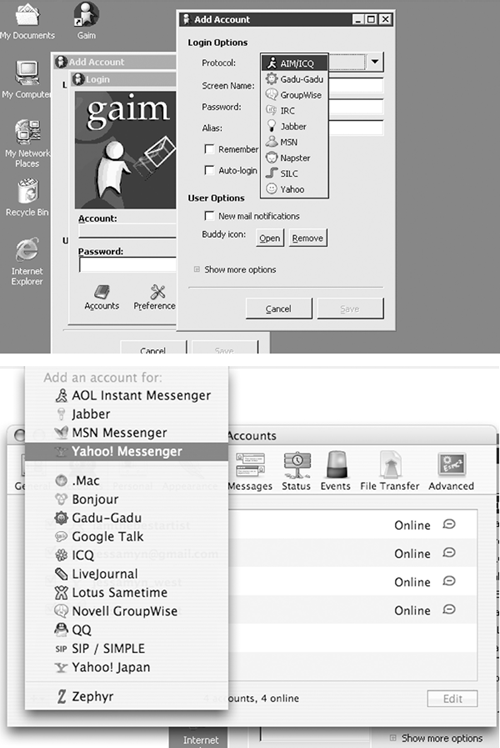Screen dimensions: 500x748
Task: Toggle the Auto-login checkbox
Action: [209, 170]
